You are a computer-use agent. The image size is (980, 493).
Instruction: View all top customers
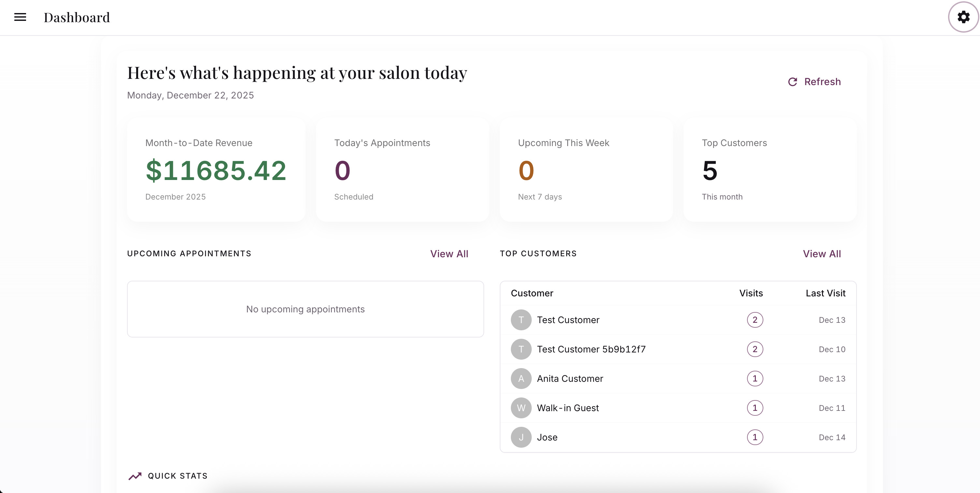(822, 254)
